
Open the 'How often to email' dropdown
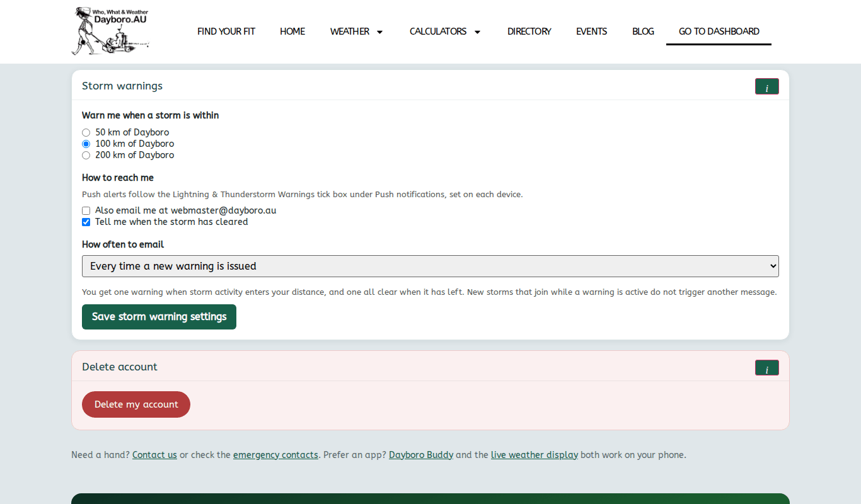pyautogui.click(x=430, y=266)
